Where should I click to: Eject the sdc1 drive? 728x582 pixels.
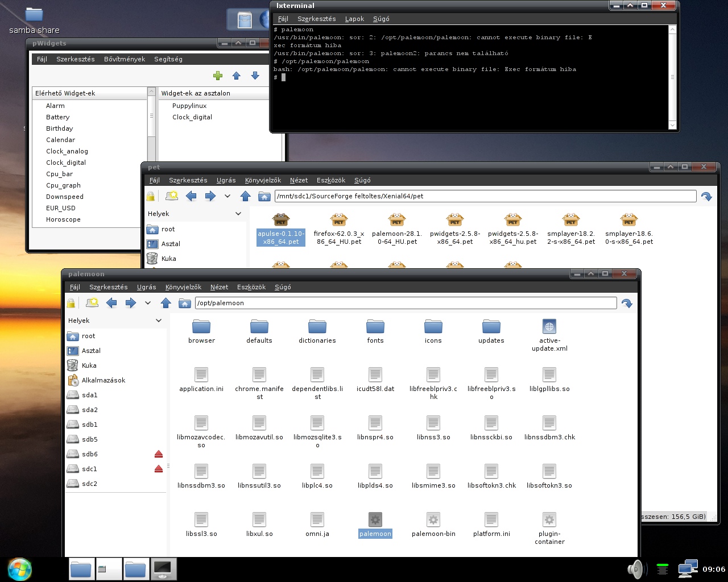pyautogui.click(x=159, y=469)
